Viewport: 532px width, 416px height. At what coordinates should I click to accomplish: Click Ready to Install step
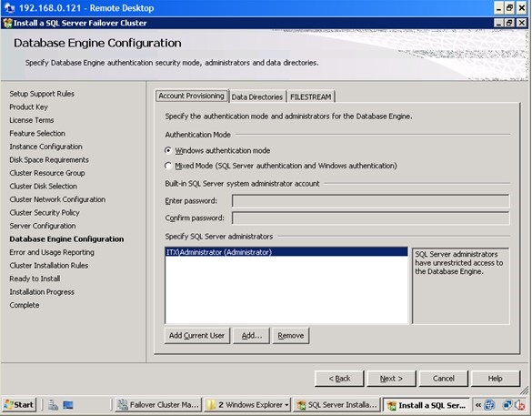click(35, 279)
